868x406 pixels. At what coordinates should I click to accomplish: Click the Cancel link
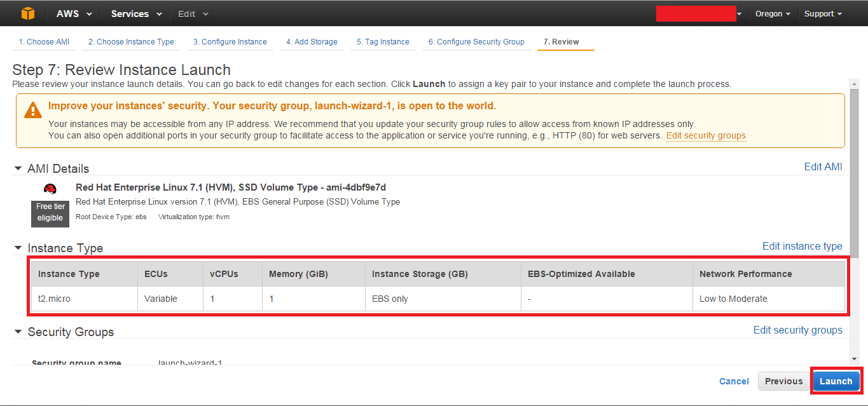(734, 381)
